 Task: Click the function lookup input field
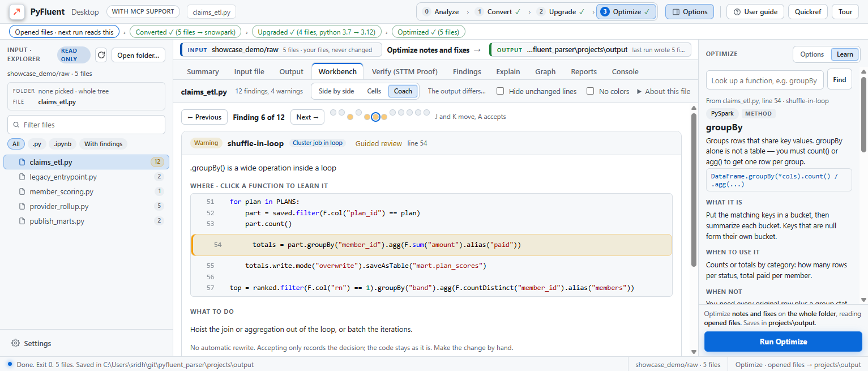pos(764,80)
